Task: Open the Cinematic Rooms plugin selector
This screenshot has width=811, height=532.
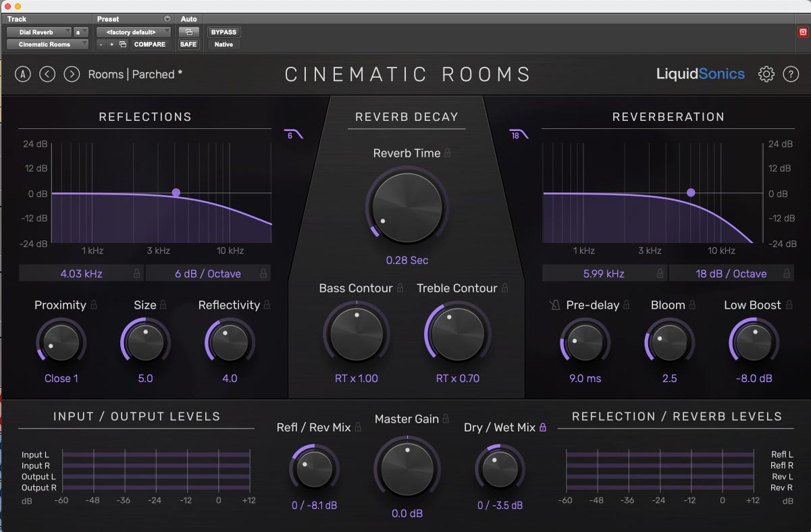Action: (x=48, y=45)
